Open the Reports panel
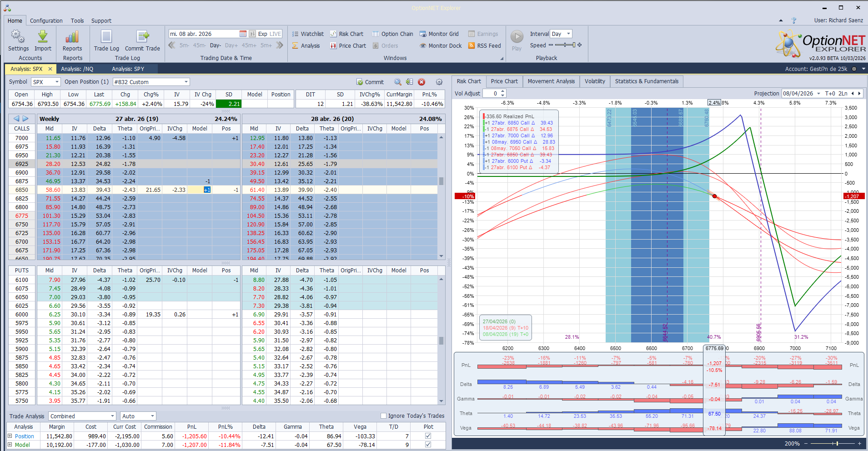The width and height of the screenshot is (868, 451). pyautogui.click(x=72, y=43)
